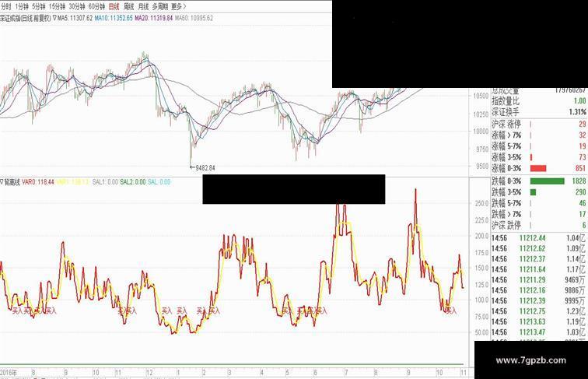
Task: Click the SAL1: 0.00 indicator value
Action: tap(105, 182)
